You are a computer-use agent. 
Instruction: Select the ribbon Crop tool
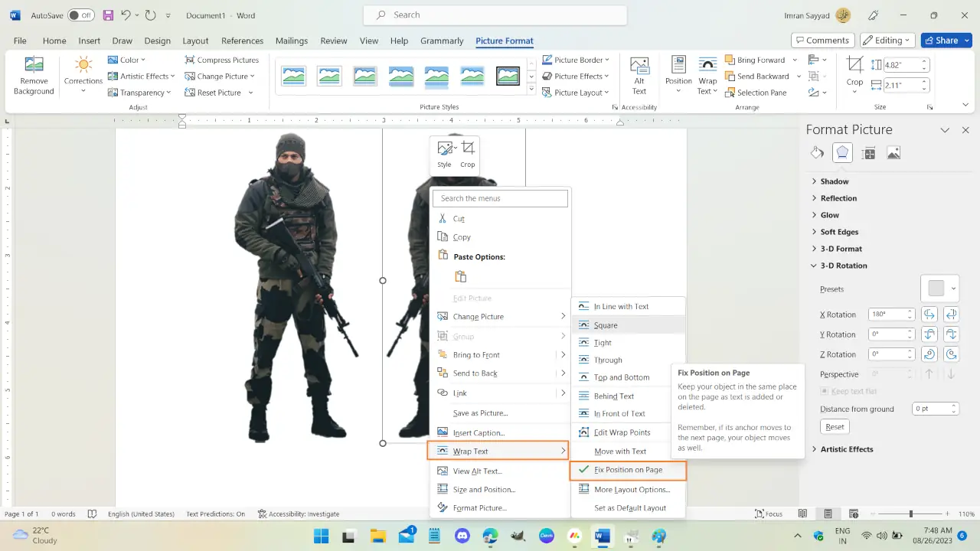click(x=854, y=75)
